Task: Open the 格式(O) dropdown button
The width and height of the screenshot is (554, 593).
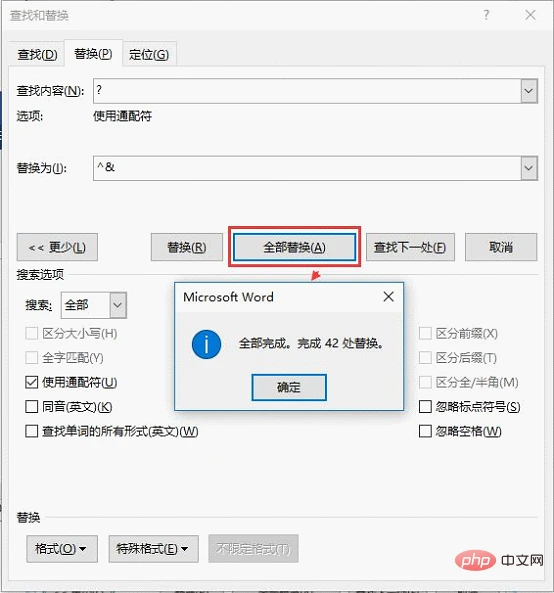Action: pos(62,549)
